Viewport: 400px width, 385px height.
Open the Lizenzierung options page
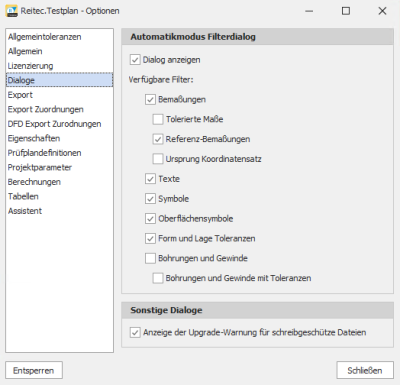point(59,66)
